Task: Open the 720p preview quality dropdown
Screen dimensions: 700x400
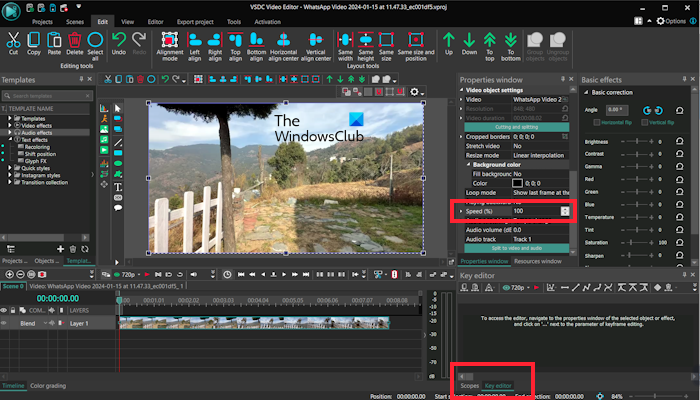Action: (139, 275)
